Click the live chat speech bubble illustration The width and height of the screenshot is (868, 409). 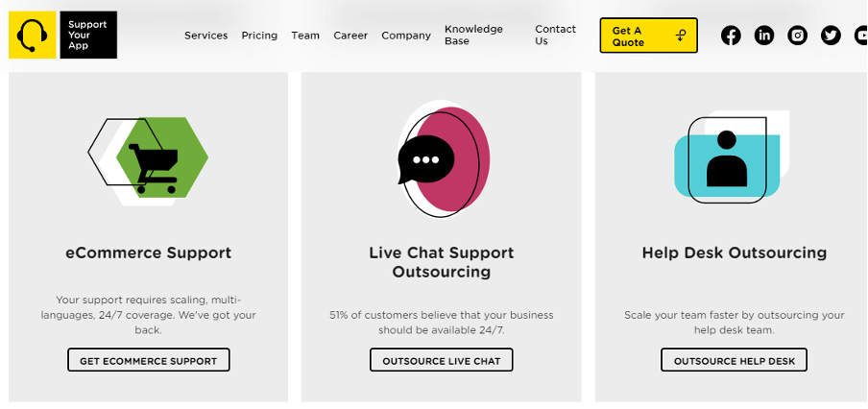[444, 158]
